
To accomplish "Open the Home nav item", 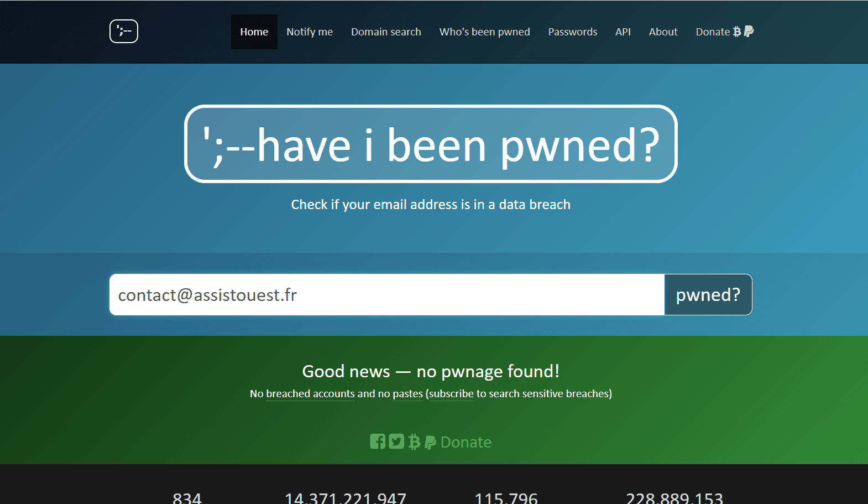I will point(254,32).
